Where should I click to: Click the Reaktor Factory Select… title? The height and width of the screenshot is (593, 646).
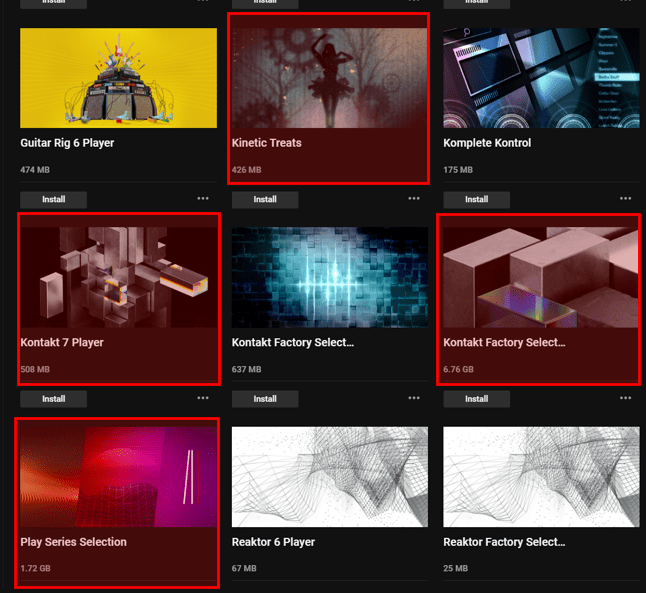tap(504, 542)
